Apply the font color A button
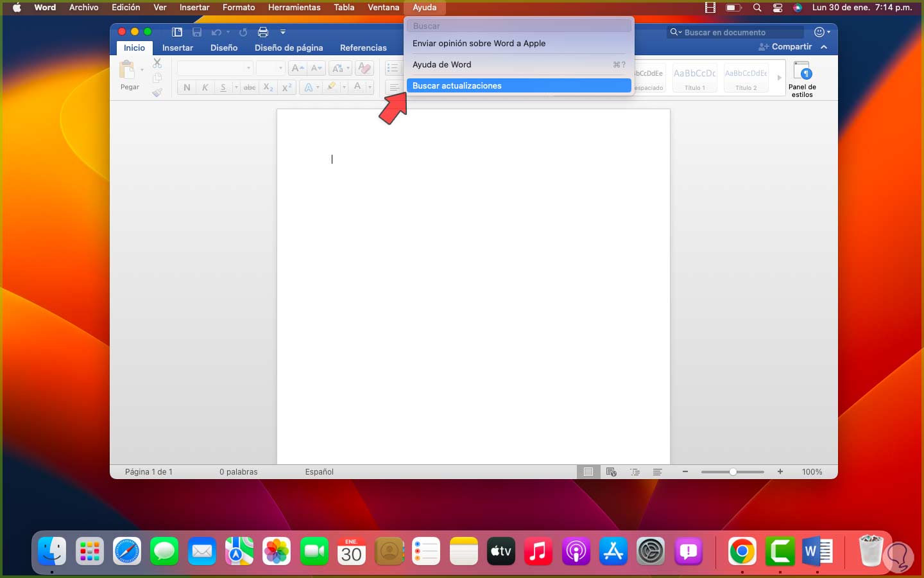The height and width of the screenshot is (578, 924). pyautogui.click(x=357, y=87)
